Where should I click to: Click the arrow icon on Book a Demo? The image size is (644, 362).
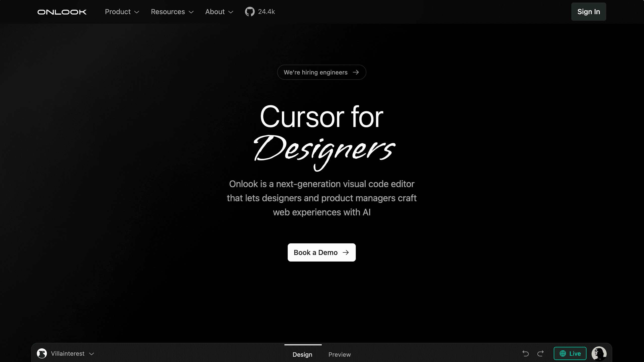346,252
